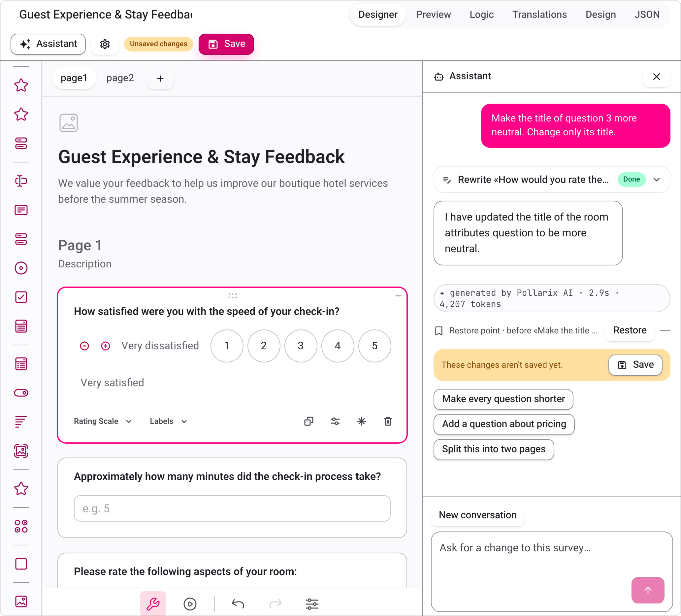Select rating circle 3
681x616 pixels.
point(301,346)
